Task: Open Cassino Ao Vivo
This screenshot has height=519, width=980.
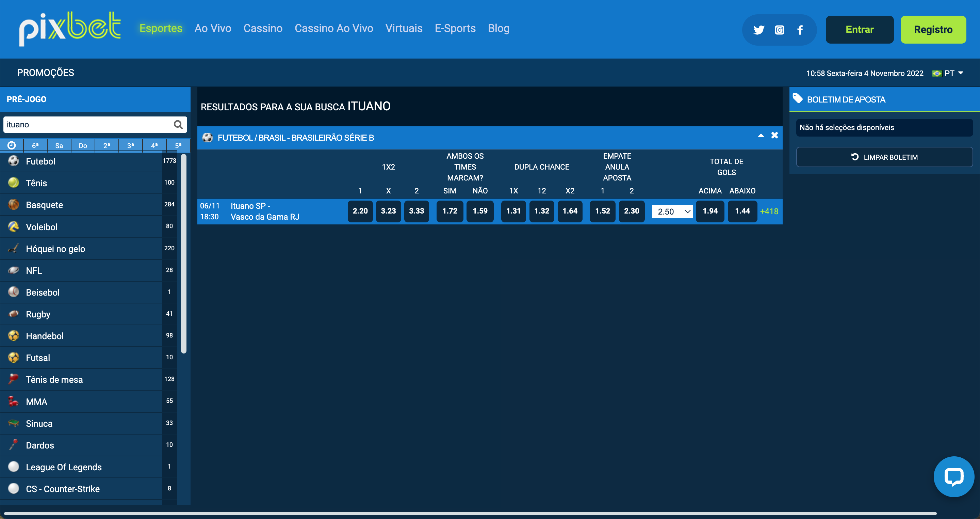Action: click(333, 29)
